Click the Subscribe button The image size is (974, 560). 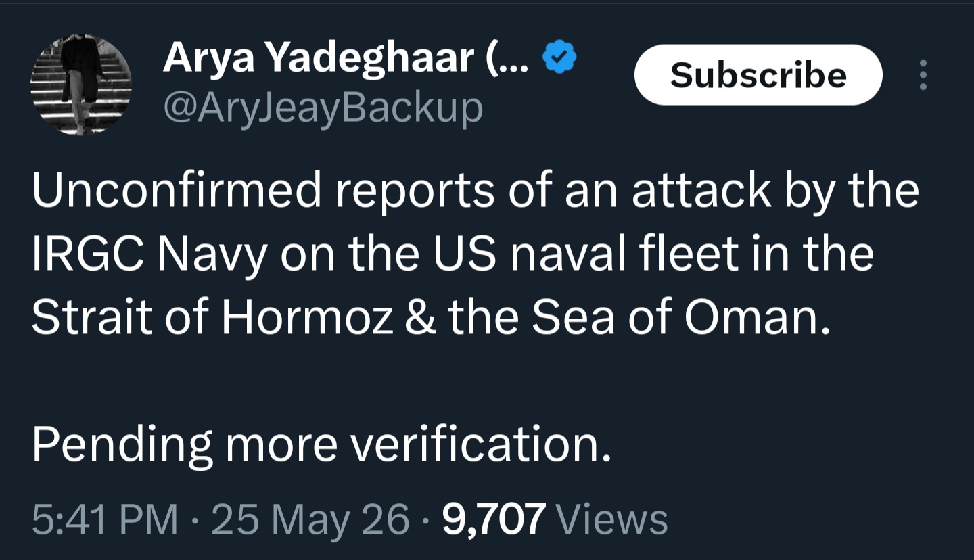(758, 74)
